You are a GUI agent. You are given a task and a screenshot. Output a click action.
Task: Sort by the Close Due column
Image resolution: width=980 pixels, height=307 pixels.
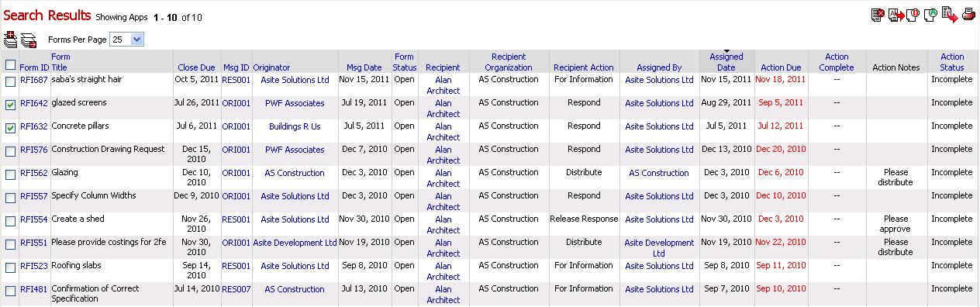click(196, 67)
